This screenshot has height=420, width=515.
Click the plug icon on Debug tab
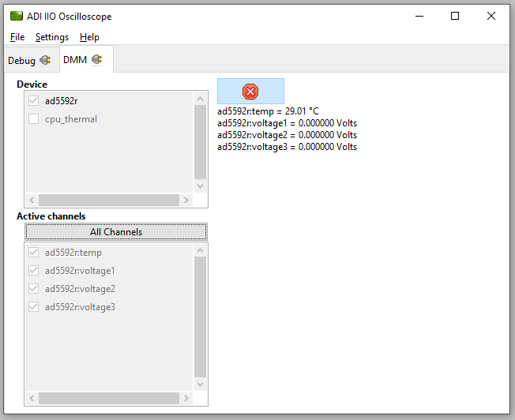point(45,60)
